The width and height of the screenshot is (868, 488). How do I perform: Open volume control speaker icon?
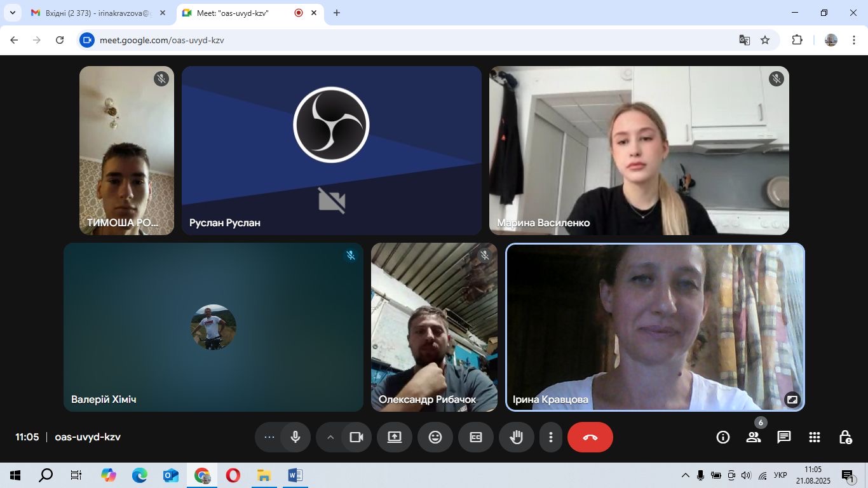[747, 475]
